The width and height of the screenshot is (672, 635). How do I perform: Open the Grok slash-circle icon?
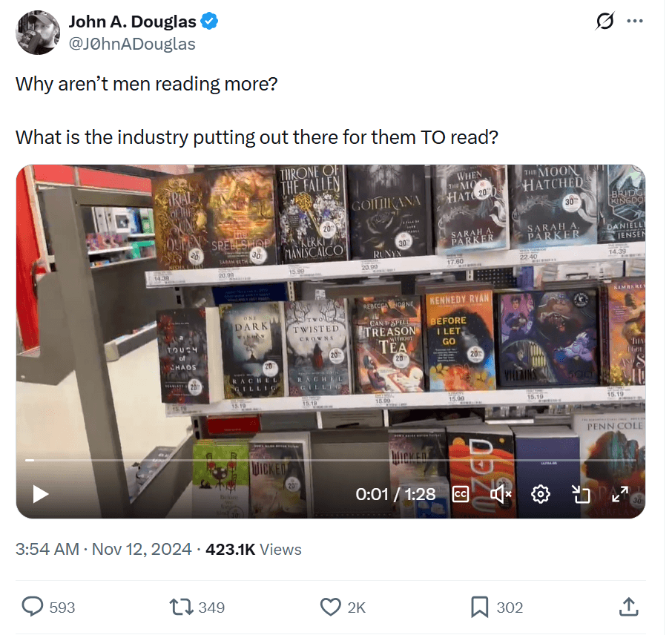click(605, 21)
